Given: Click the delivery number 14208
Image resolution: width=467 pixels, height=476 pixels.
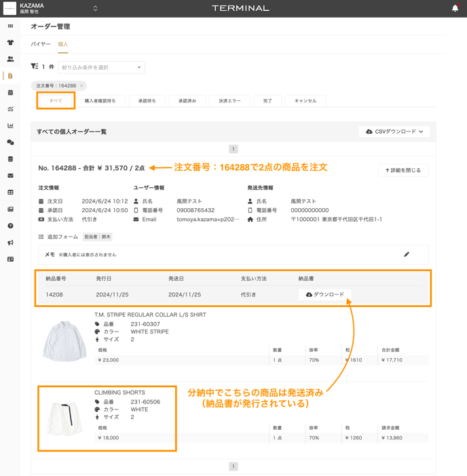Looking at the screenshot, I should pyautogui.click(x=54, y=295).
